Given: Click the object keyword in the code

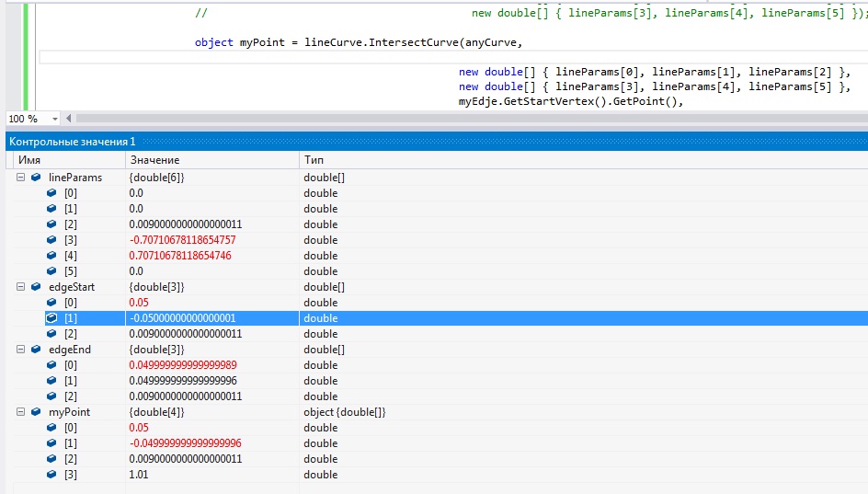Looking at the screenshot, I should pyautogui.click(x=213, y=42).
